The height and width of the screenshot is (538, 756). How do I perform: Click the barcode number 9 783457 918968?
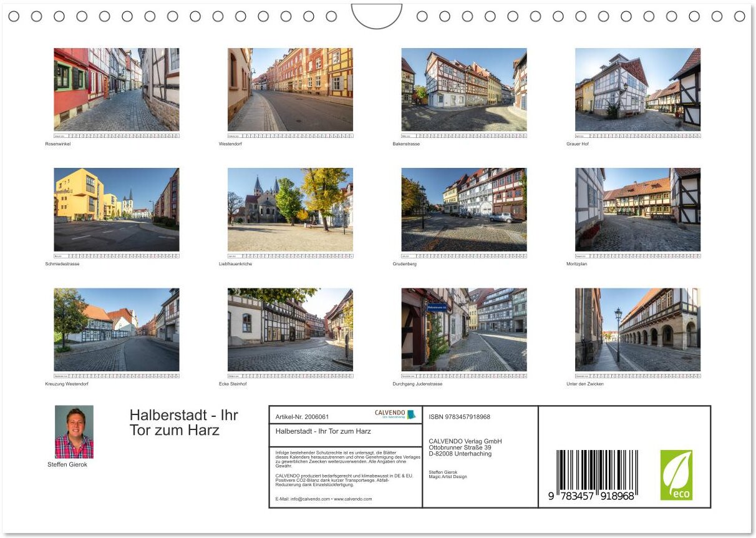(x=591, y=496)
